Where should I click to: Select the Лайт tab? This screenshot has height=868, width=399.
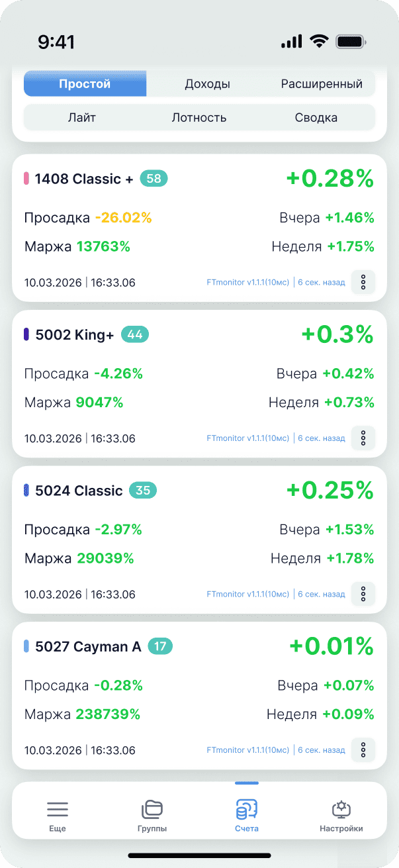(x=82, y=118)
